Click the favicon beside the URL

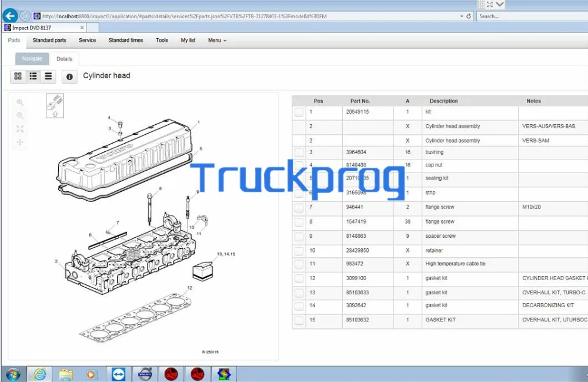(x=36, y=16)
